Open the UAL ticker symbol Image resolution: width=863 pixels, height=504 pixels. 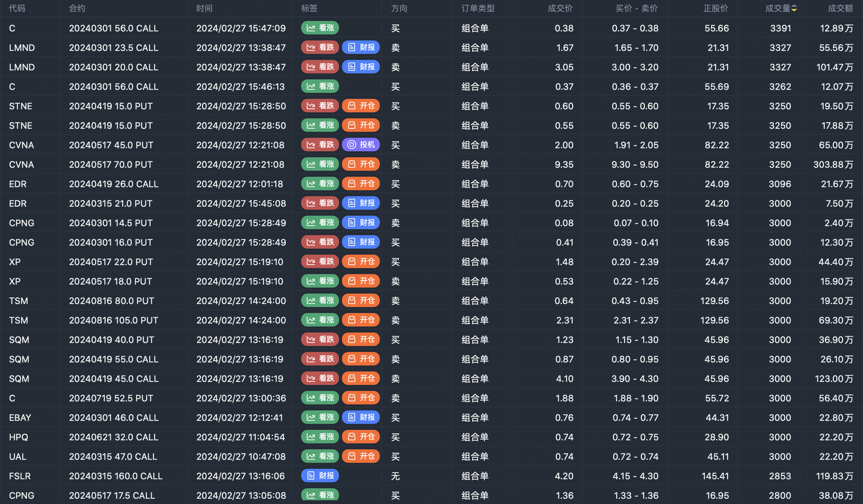[18, 456]
